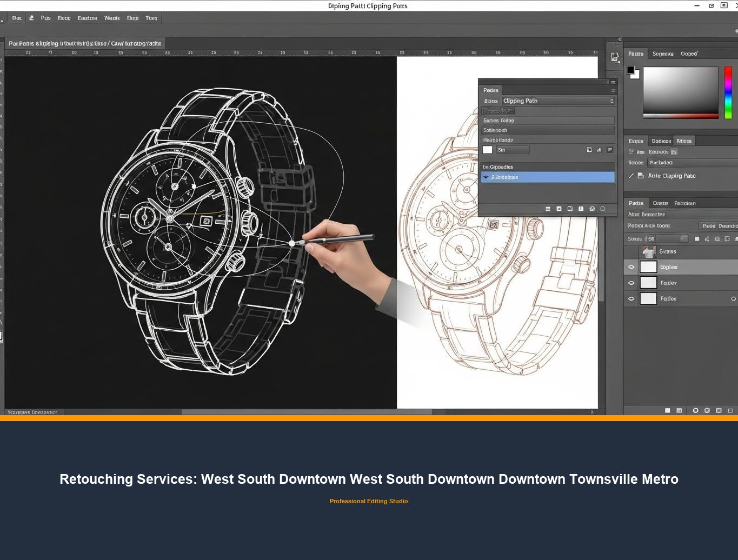The width and height of the screenshot is (738, 560).
Task: Click first square icon beside Sm field
Action: coord(589,150)
